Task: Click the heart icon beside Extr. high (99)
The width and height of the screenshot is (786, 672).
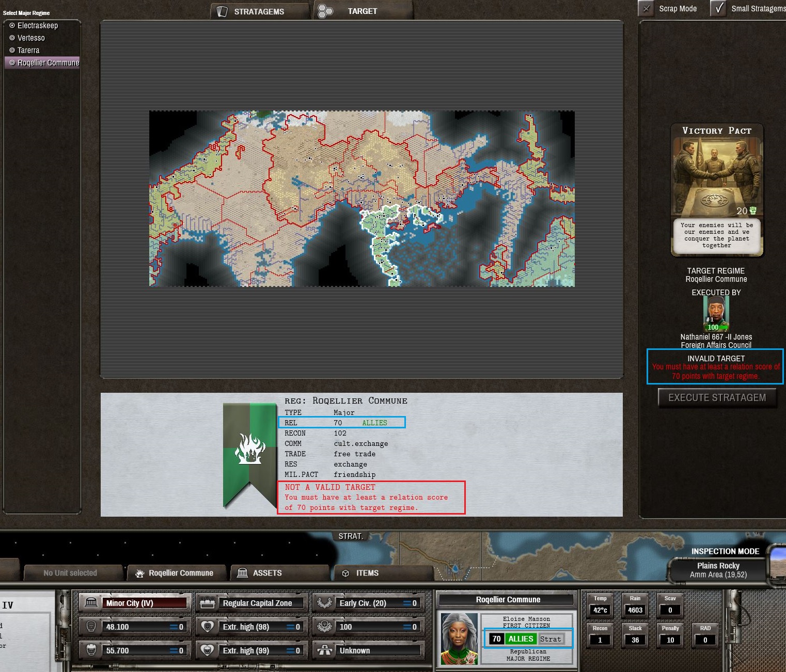Action: 208,650
